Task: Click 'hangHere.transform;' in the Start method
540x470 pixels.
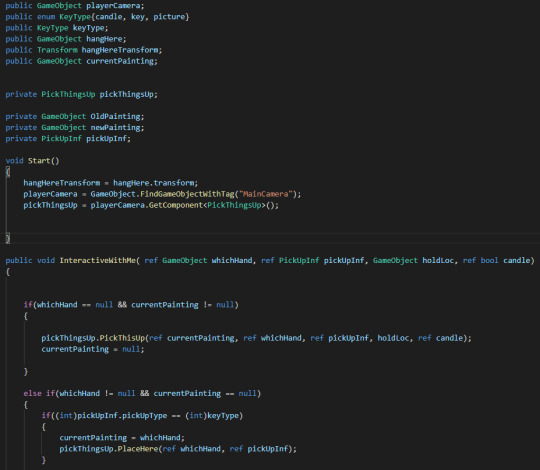Action: (155, 183)
